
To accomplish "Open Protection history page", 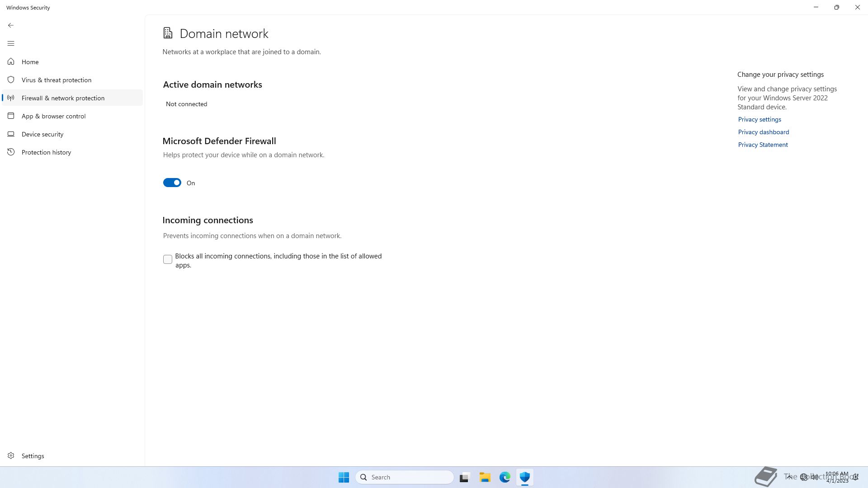I will point(72,152).
